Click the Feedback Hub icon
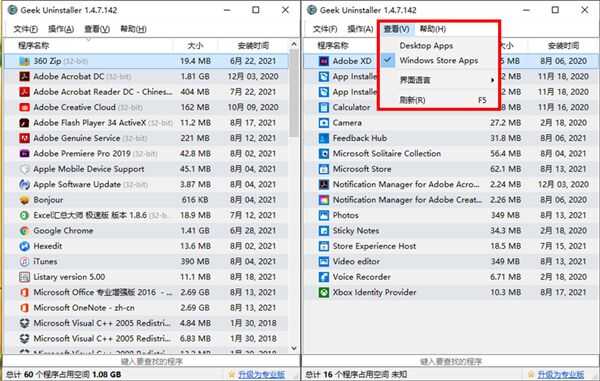 click(324, 138)
